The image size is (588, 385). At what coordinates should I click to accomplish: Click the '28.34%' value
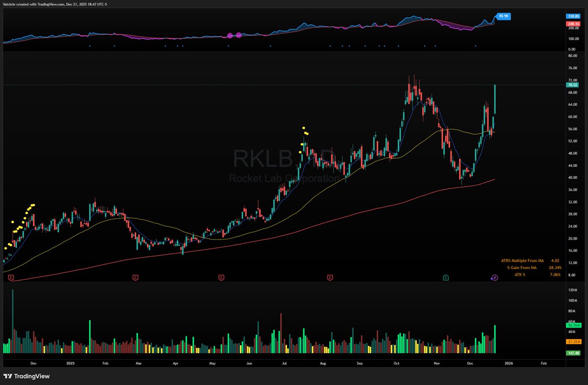click(x=556, y=268)
